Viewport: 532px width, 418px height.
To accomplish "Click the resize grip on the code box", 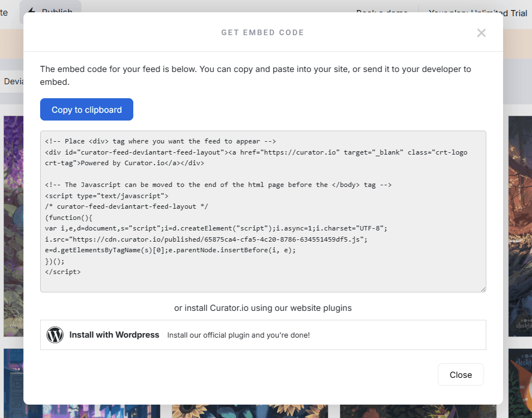I will click(x=482, y=288).
